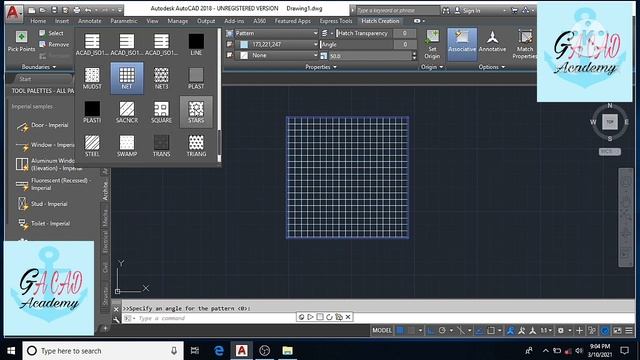Open background color None dropdown
This screenshot has height=360, width=640.
point(276,55)
